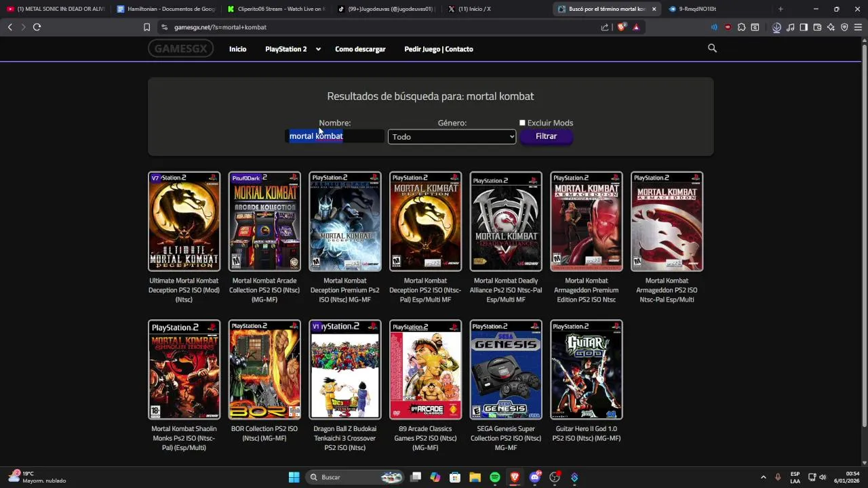The height and width of the screenshot is (488, 868).
Task: Open taskbar clock showing 00:54
Action: click(x=847, y=477)
